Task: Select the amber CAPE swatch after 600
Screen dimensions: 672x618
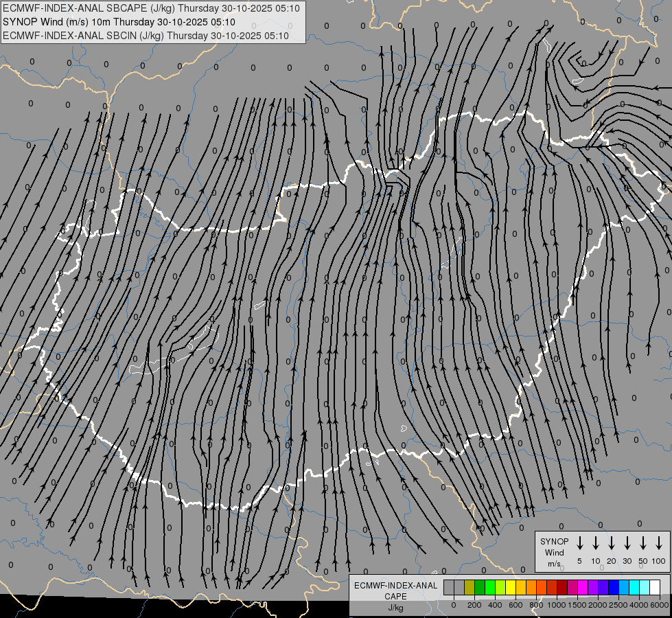Action: (x=521, y=587)
